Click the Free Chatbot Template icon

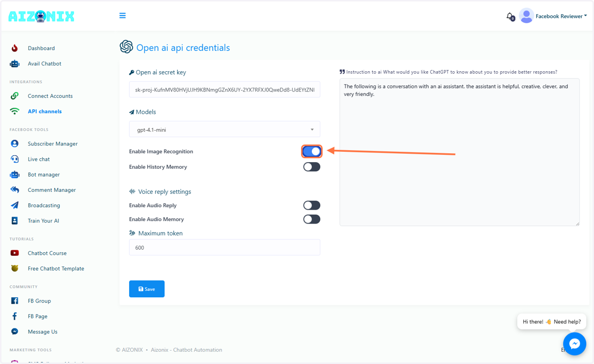[x=15, y=269]
